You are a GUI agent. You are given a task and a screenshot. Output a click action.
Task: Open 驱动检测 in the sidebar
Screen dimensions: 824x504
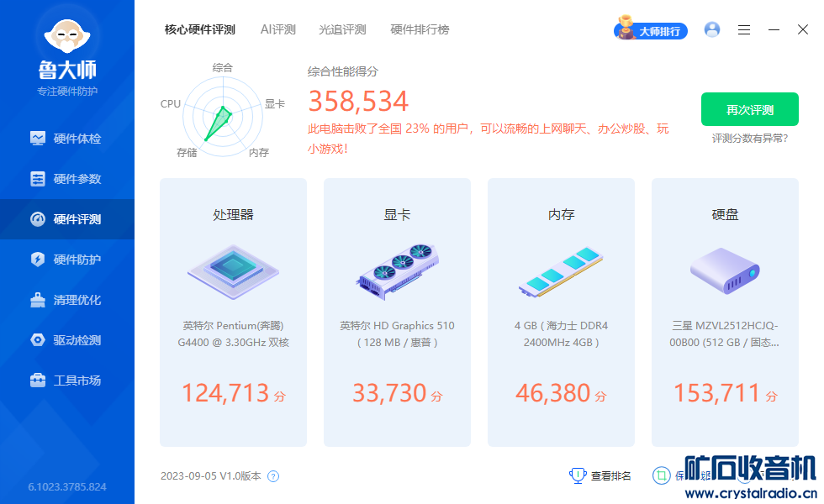point(66,340)
